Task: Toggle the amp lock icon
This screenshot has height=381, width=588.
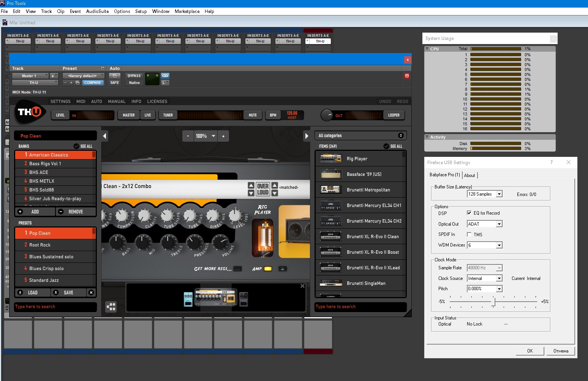Action: pos(282,269)
